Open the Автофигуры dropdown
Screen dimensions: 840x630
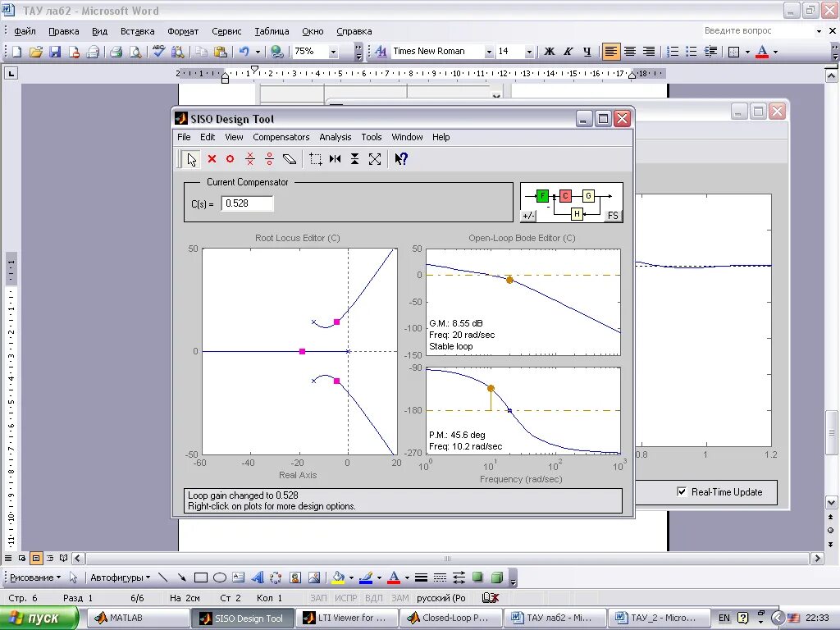click(x=120, y=577)
